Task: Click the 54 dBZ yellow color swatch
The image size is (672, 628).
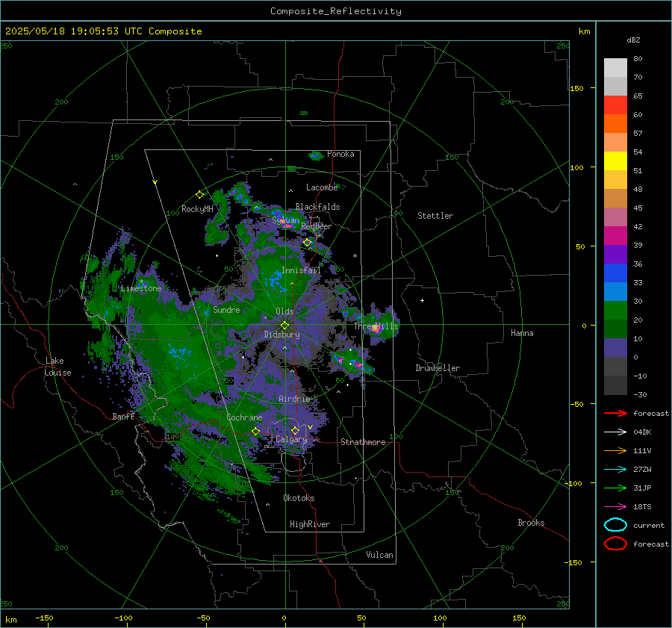Action: [x=615, y=161]
